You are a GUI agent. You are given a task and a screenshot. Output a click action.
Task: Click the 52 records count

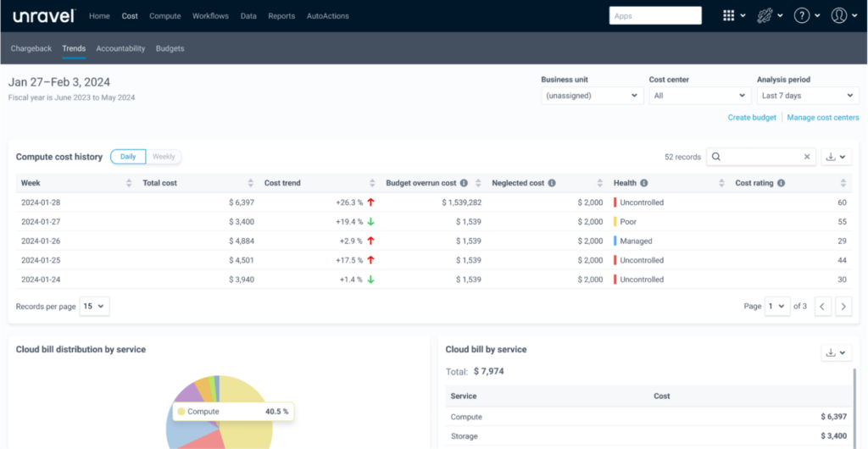682,157
